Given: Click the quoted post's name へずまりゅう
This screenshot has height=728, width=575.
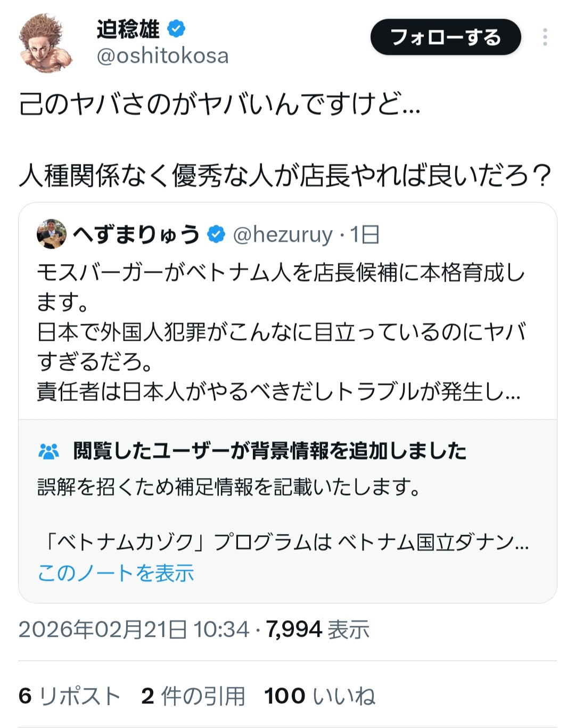Looking at the screenshot, I should click(136, 234).
